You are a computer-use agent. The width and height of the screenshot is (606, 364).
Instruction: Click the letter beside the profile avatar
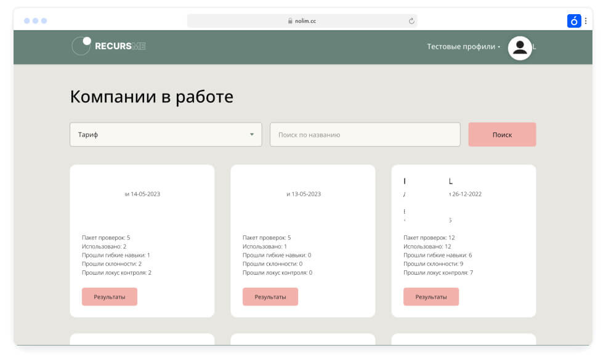534,47
